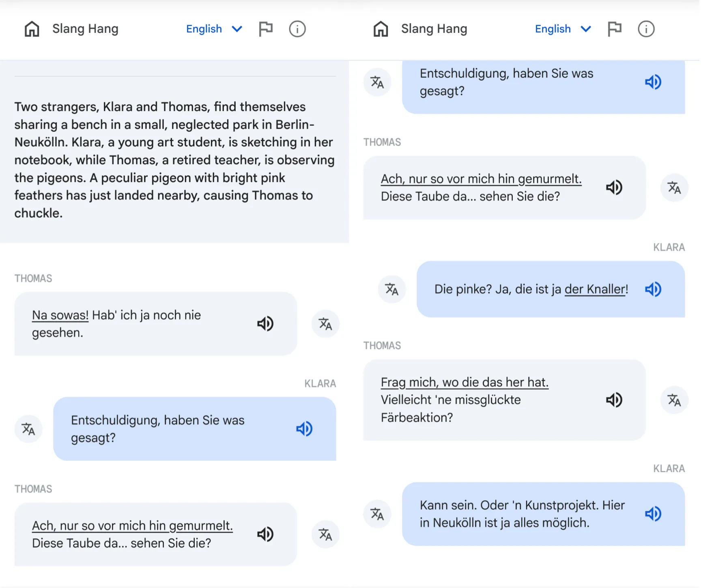The height and width of the screenshot is (588, 701).
Task: Open English language dropdown on left screen
Action: pos(214,29)
